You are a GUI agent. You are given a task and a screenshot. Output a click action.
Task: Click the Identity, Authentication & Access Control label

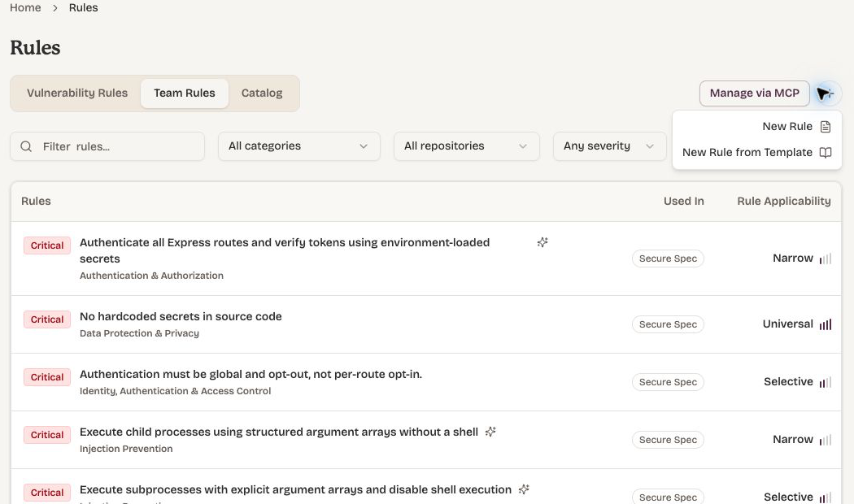[x=176, y=391]
